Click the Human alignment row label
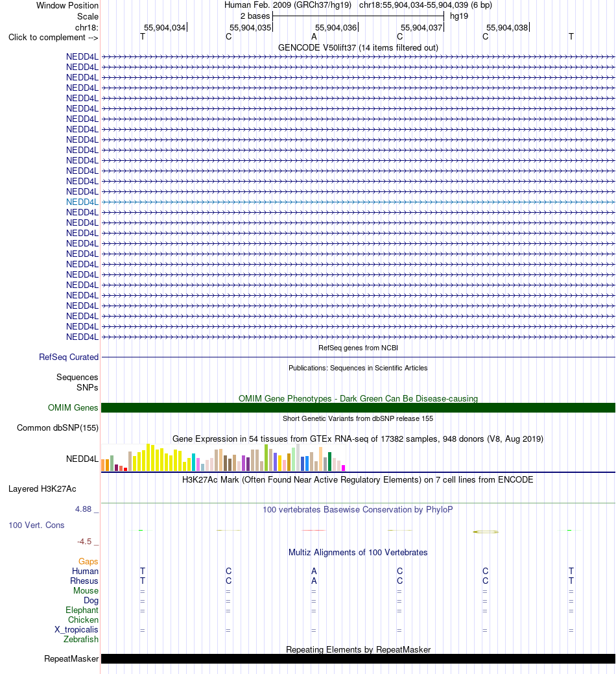 point(85,572)
